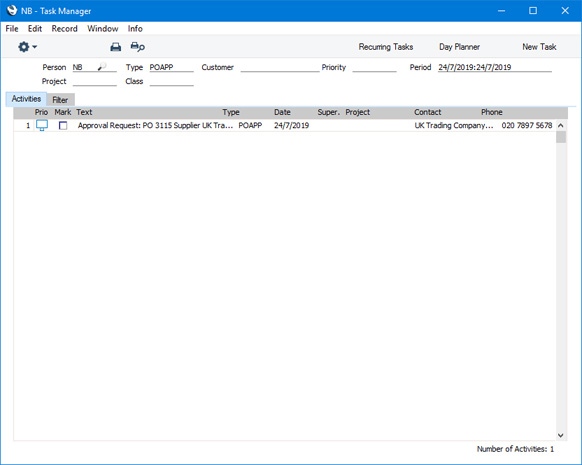Open the Record menu
Image resolution: width=582 pixels, height=465 pixels.
[x=65, y=29]
